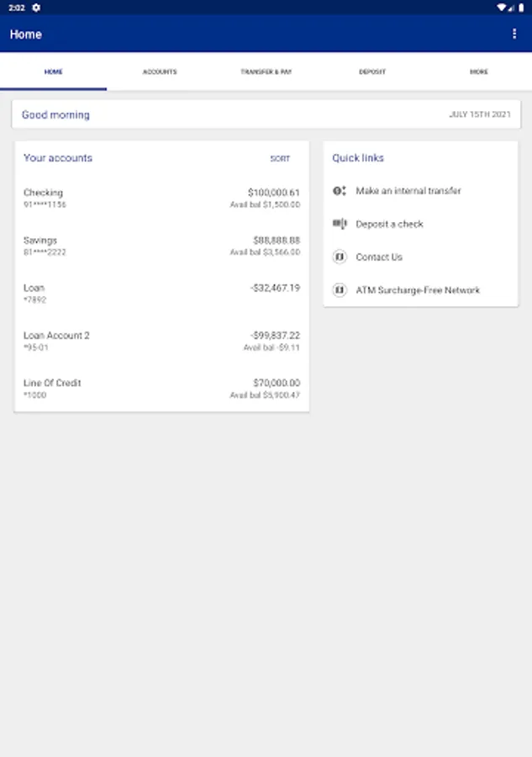Open the three-dot overflow menu
Viewport: 532px width, 757px height.
click(514, 34)
